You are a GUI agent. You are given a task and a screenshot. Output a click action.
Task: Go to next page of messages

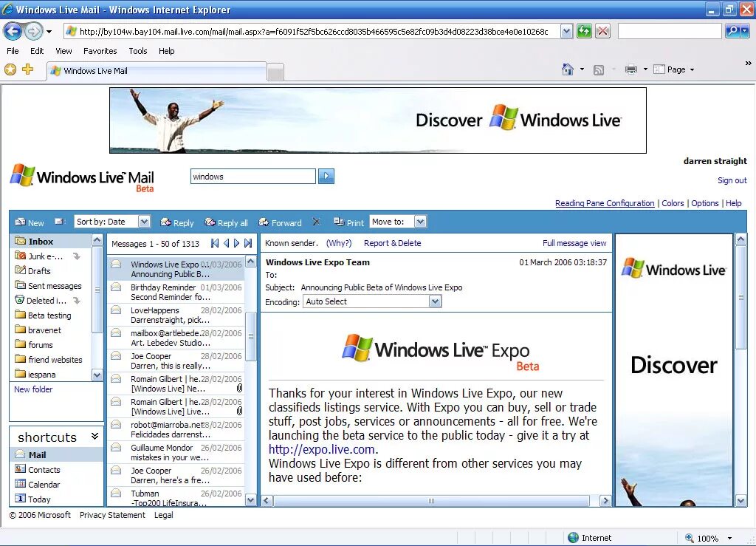[x=236, y=243]
